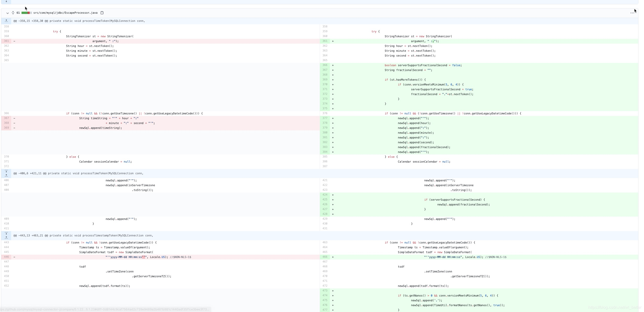Click the expand-all-lines arrows icon in file header

click(x=13, y=13)
